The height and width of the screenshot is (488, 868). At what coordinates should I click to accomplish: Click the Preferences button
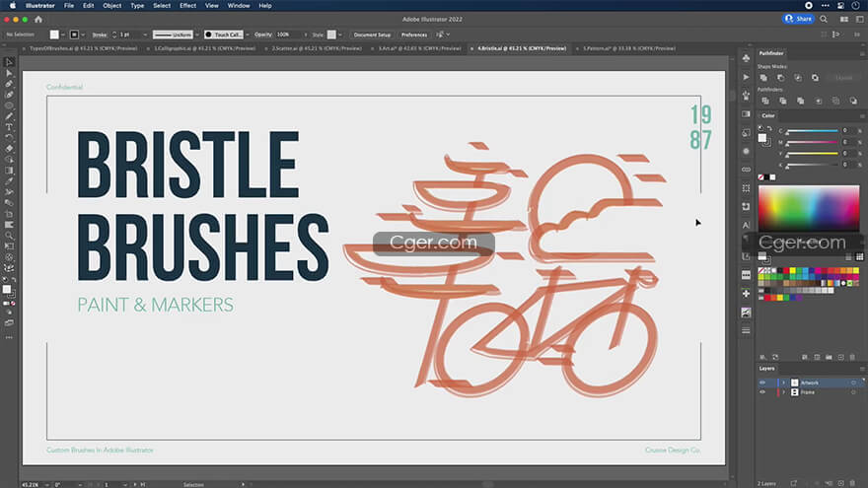coord(414,35)
